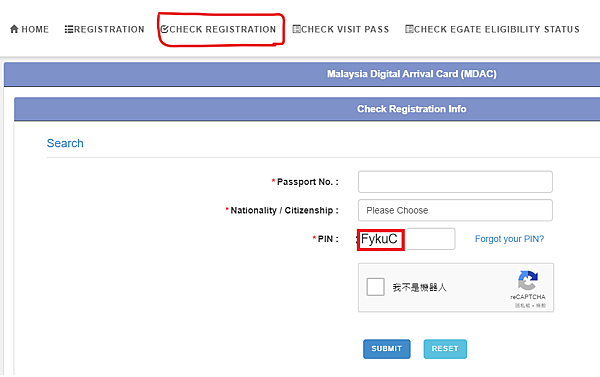The image size is (600, 377).
Task: Follow the Forgot your PIN? link
Action: click(x=509, y=239)
